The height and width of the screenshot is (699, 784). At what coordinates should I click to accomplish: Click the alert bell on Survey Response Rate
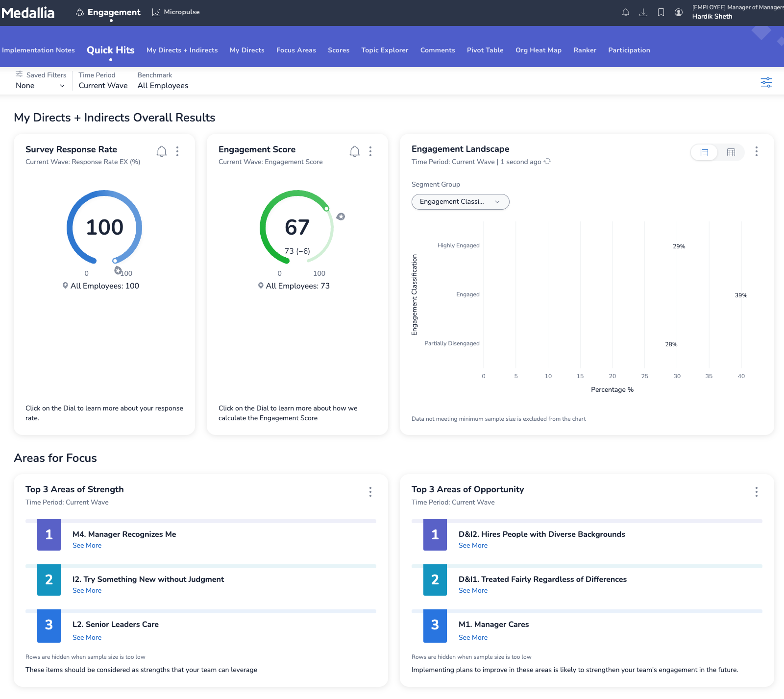(x=162, y=151)
